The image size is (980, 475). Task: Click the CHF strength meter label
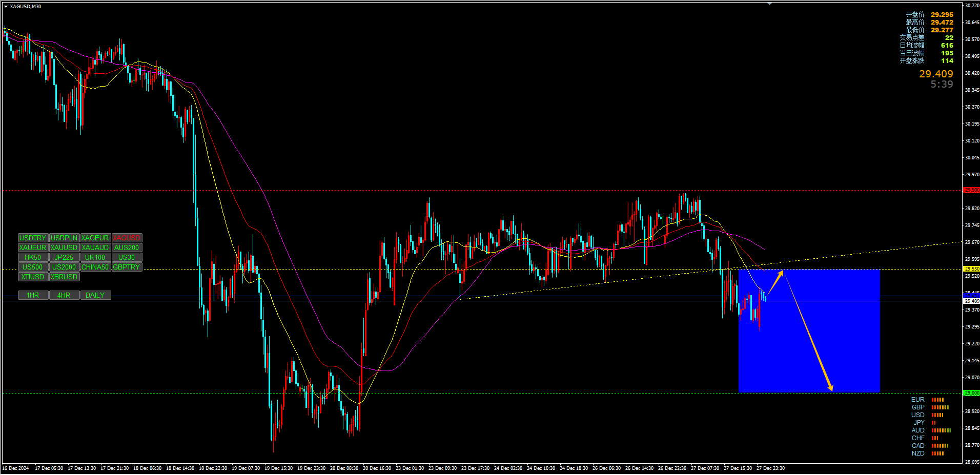click(x=918, y=438)
